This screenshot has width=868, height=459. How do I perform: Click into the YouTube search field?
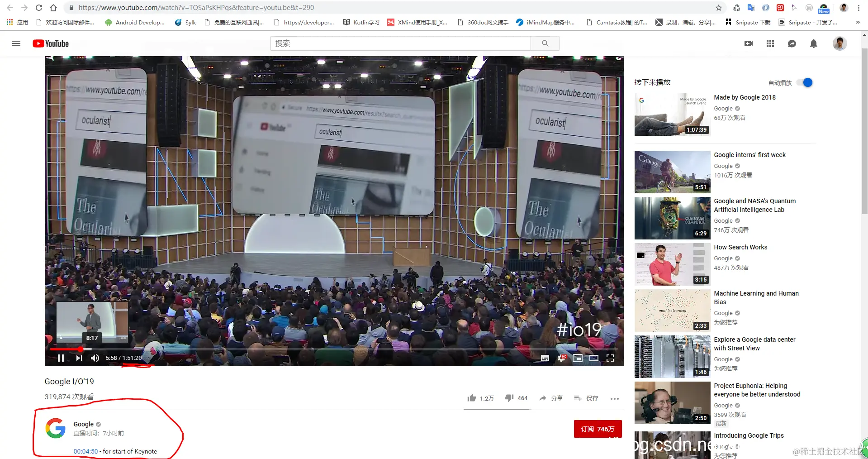[401, 43]
